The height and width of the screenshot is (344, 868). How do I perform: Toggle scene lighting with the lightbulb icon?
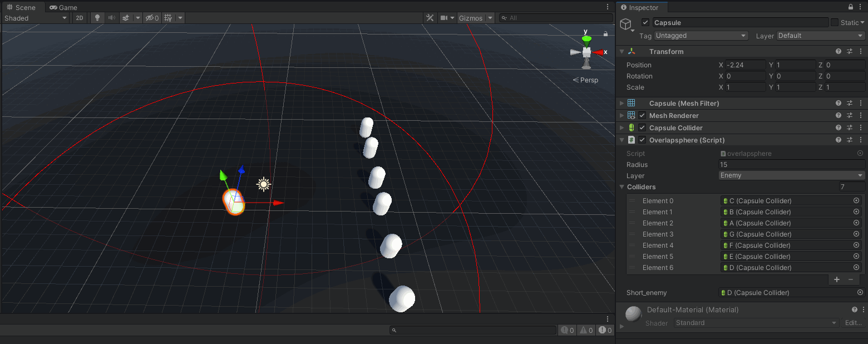[97, 18]
